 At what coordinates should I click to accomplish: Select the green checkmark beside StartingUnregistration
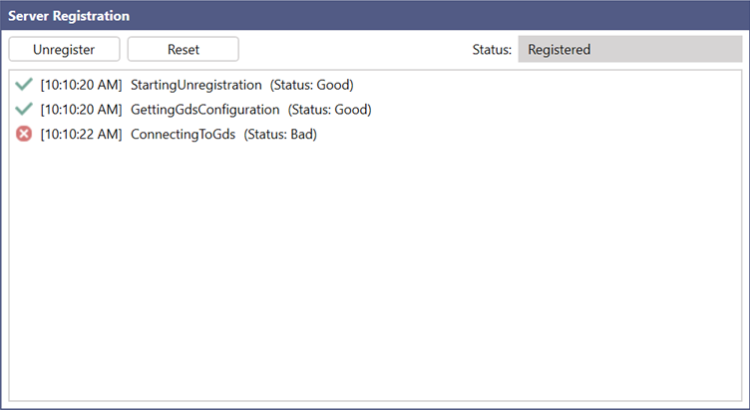click(25, 85)
